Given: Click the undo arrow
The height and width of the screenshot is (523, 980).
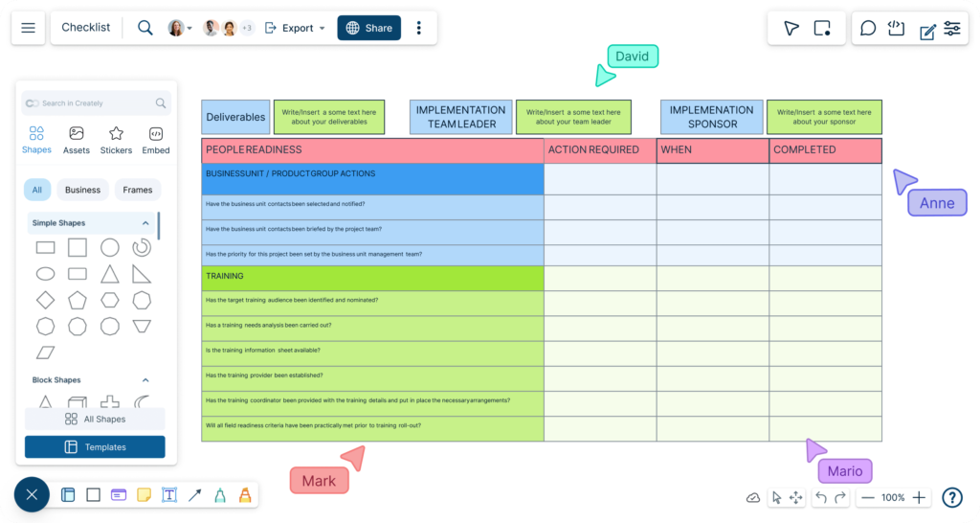Looking at the screenshot, I should click(820, 497).
